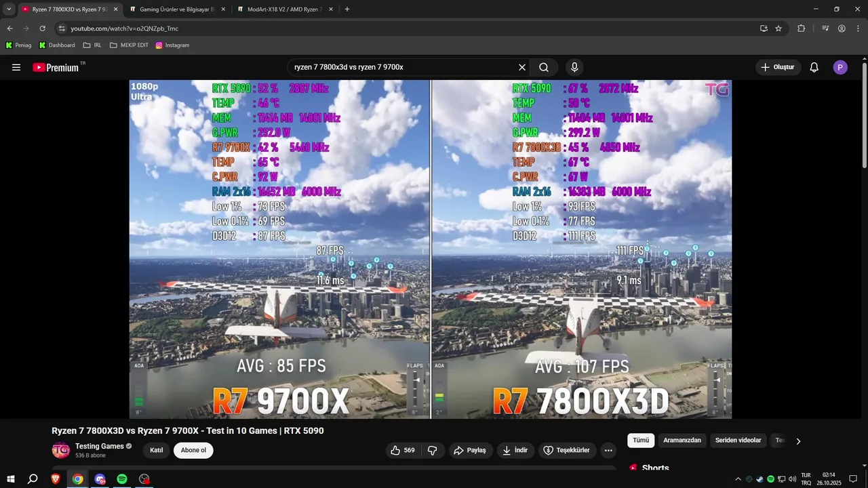Reload the page

coord(42,28)
